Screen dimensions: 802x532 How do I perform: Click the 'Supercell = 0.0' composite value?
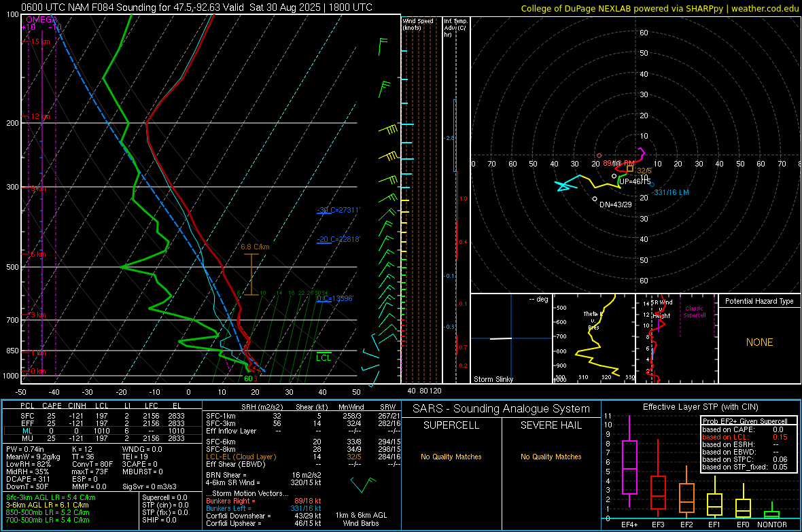pyautogui.click(x=164, y=497)
